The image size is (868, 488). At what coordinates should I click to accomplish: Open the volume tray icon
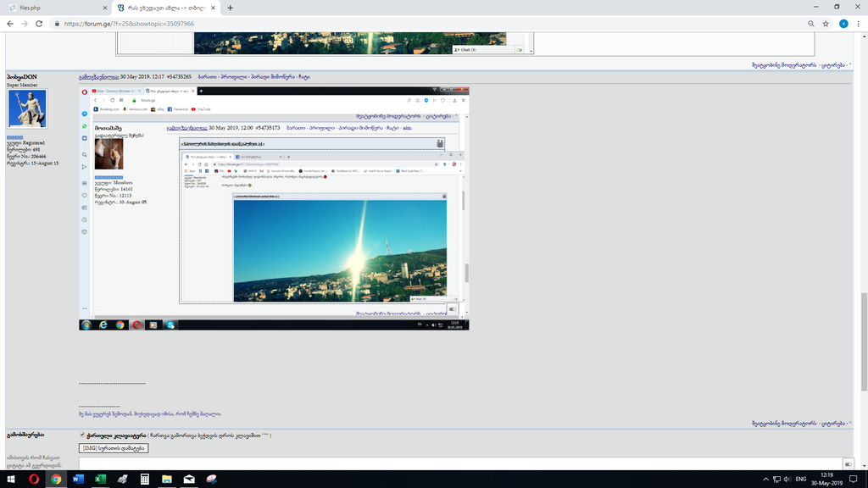point(787,480)
